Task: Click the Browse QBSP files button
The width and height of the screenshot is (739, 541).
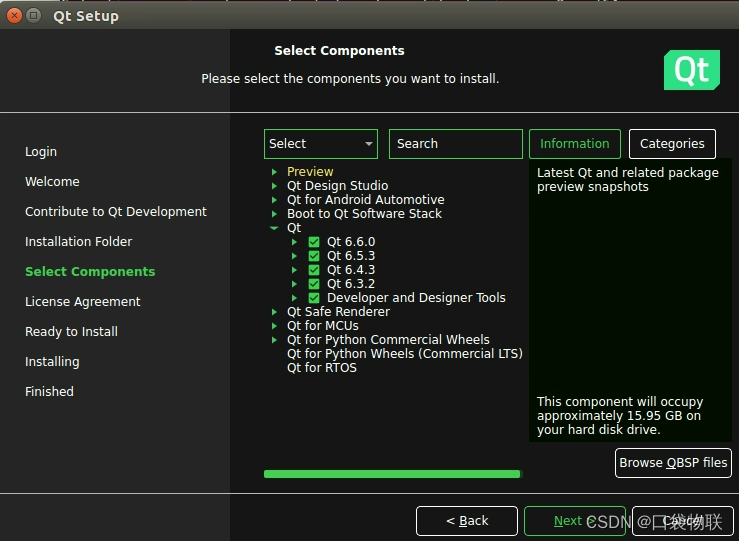Action: 673,463
